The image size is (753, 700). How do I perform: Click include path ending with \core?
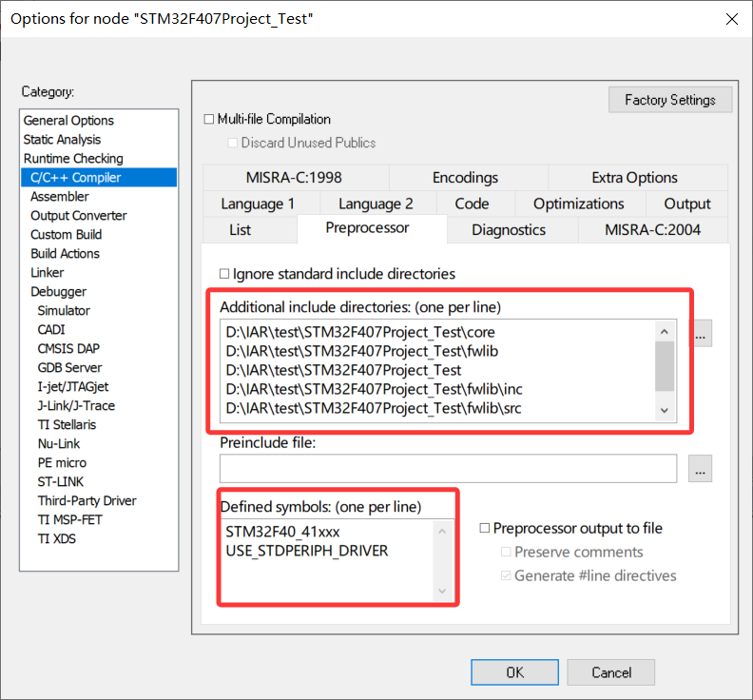click(x=360, y=332)
